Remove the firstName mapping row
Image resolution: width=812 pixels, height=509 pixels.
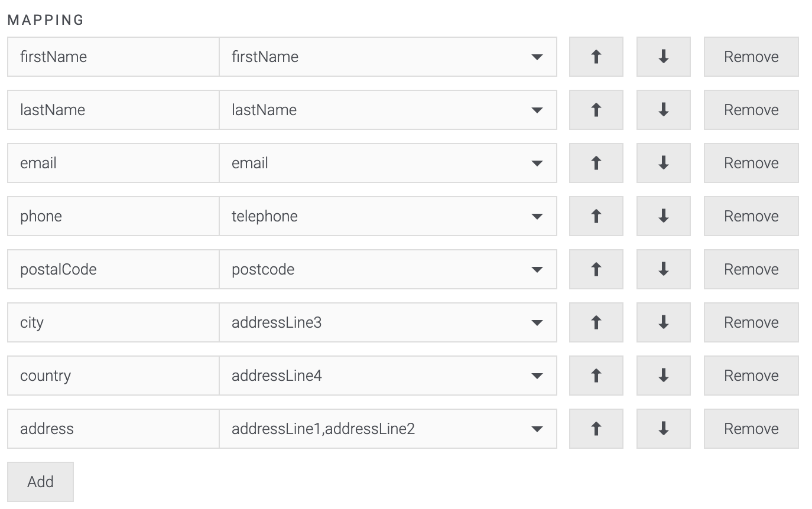[751, 57]
